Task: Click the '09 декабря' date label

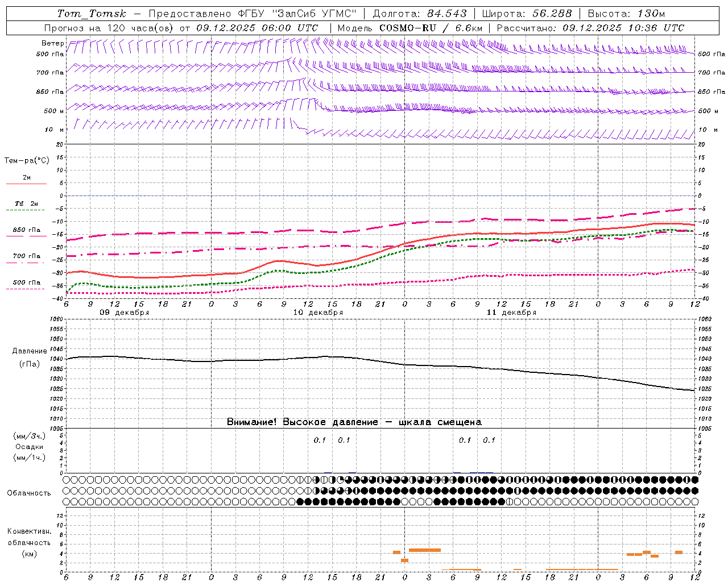Action: pyautogui.click(x=125, y=313)
